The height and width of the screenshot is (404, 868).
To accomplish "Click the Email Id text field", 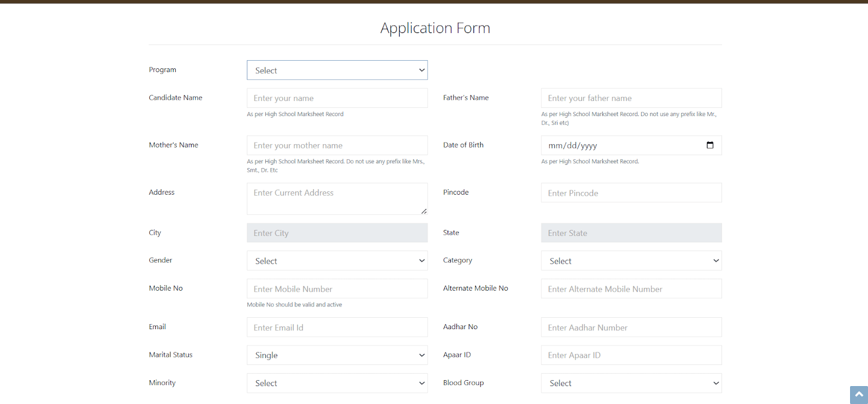I will tap(337, 328).
